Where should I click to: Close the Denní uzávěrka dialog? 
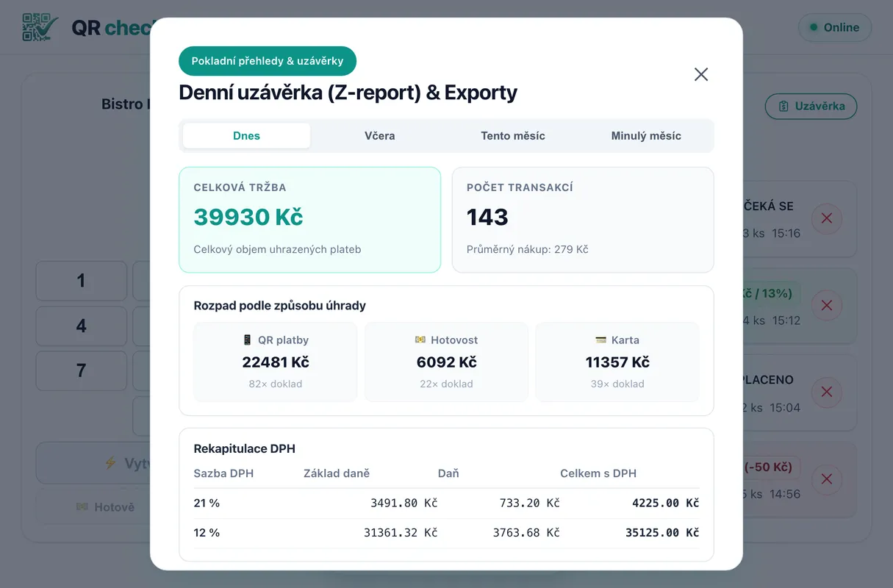tap(701, 74)
